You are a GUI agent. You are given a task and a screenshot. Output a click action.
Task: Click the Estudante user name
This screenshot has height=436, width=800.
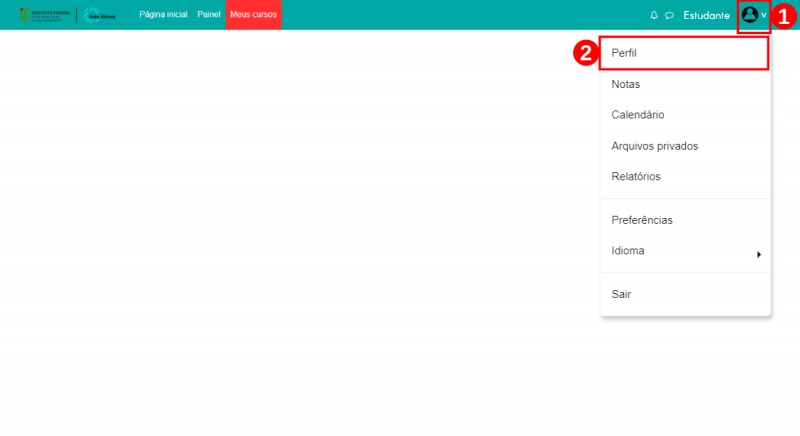click(706, 16)
